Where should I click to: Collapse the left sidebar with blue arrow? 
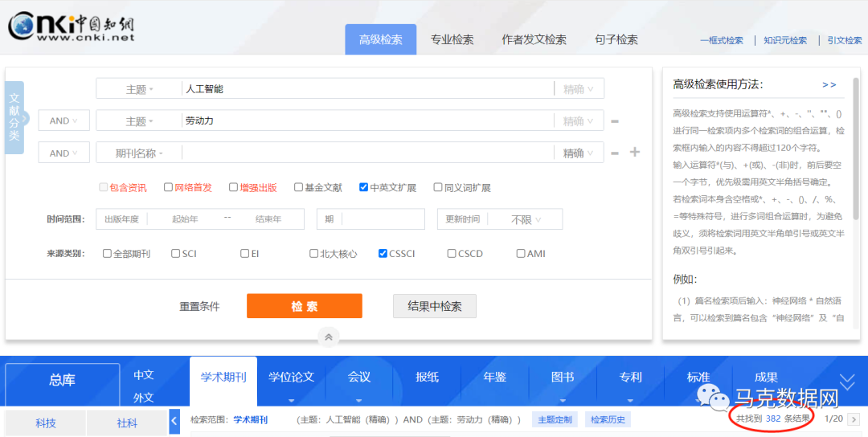coord(174,422)
